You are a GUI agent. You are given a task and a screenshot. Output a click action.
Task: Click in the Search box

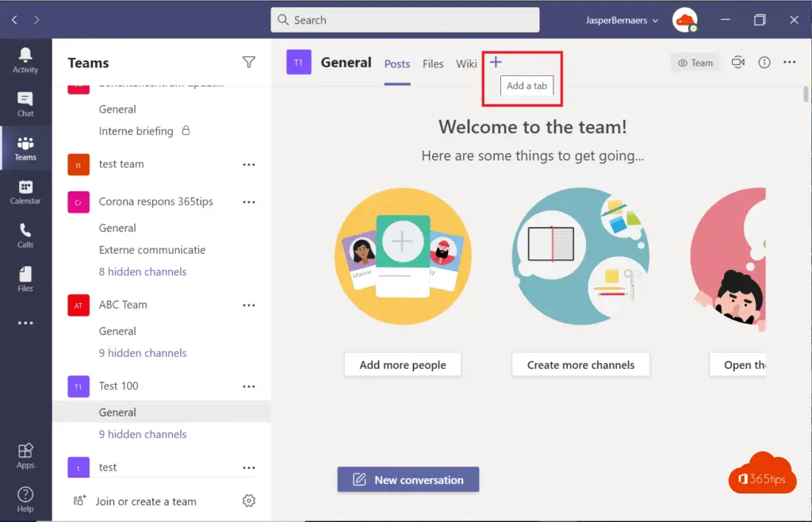(x=404, y=21)
